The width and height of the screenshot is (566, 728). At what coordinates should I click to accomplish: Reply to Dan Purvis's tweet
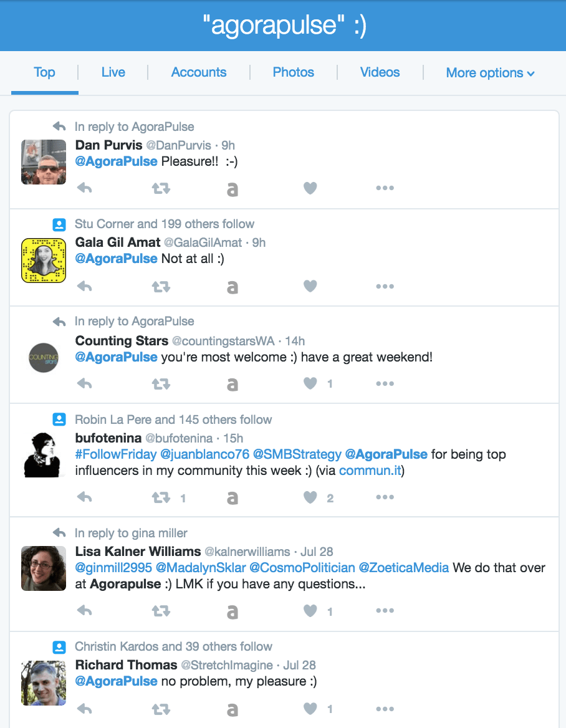(85, 188)
